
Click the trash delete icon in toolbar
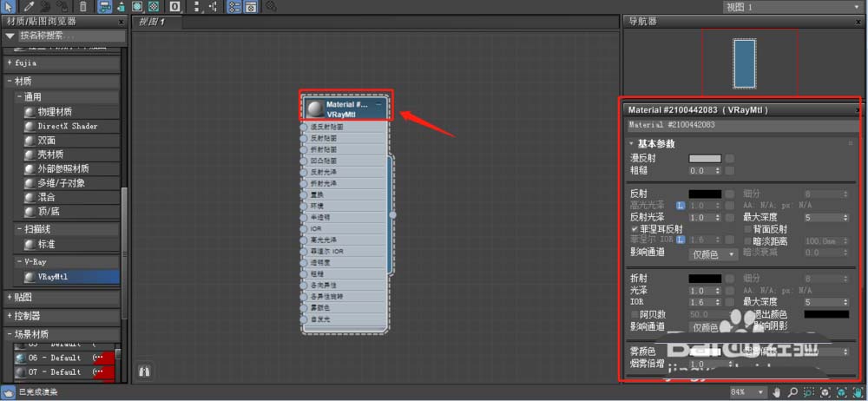tap(83, 6)
